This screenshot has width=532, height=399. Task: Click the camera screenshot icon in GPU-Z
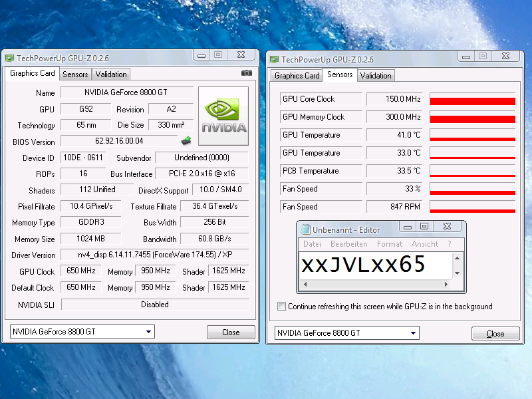[x=247, y=73]
